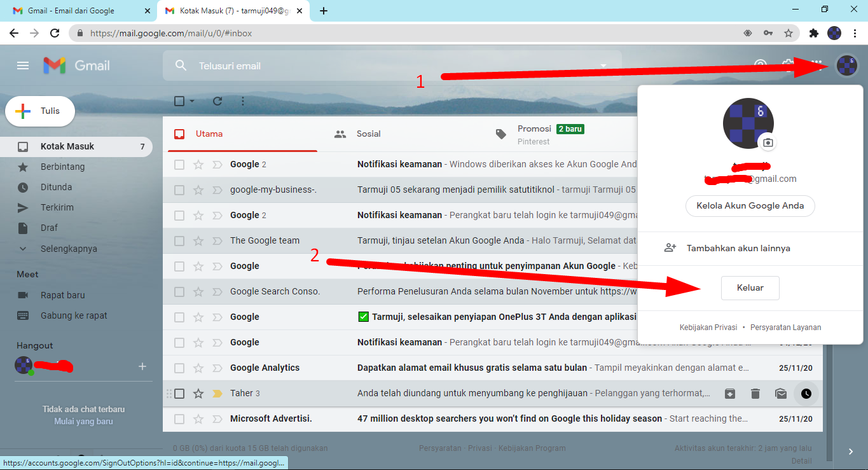
Task: Click the search magnifier icon
Action: (181, 66)
